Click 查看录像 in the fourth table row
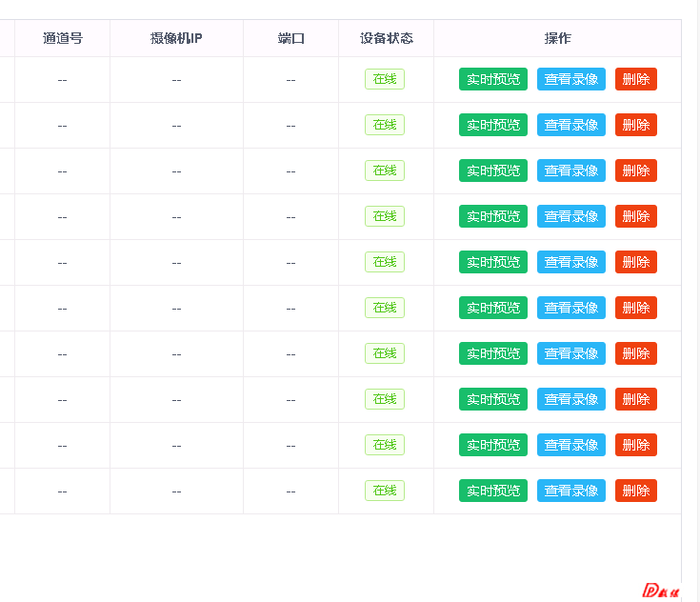The image size is (700, 602). point(571,216)
